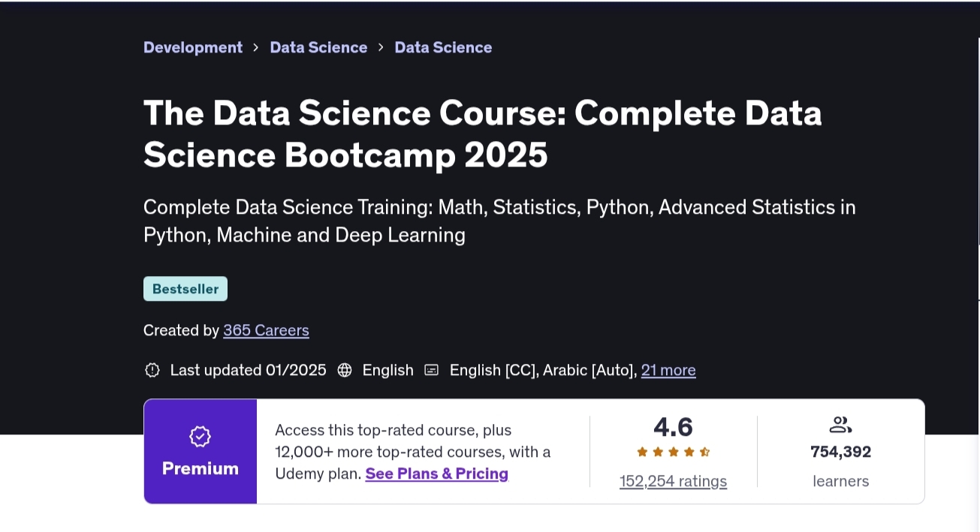The width and height of the screenshot is (980, 532).
Task: Click the closed captions icon
Action: tap(431, 370)
